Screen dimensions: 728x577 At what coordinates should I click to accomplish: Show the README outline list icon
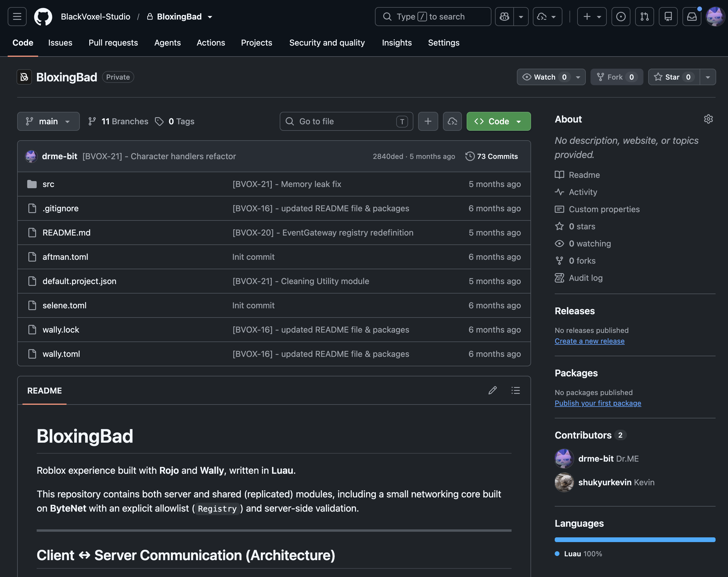(x=515, y=391)
